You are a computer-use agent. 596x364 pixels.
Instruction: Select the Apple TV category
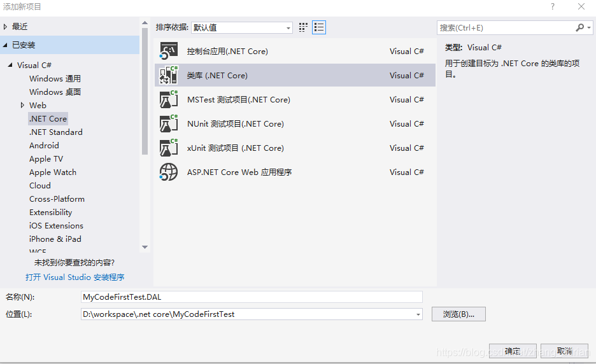pyautogui.click(x=46, y=159)
